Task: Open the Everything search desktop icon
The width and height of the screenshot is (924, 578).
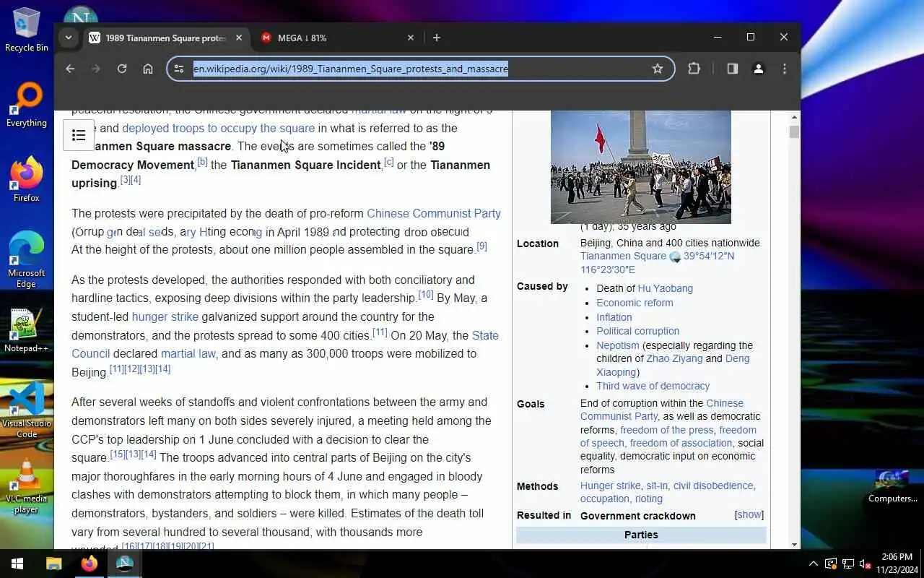Action: pyautogui.click(x=27, y=105)
